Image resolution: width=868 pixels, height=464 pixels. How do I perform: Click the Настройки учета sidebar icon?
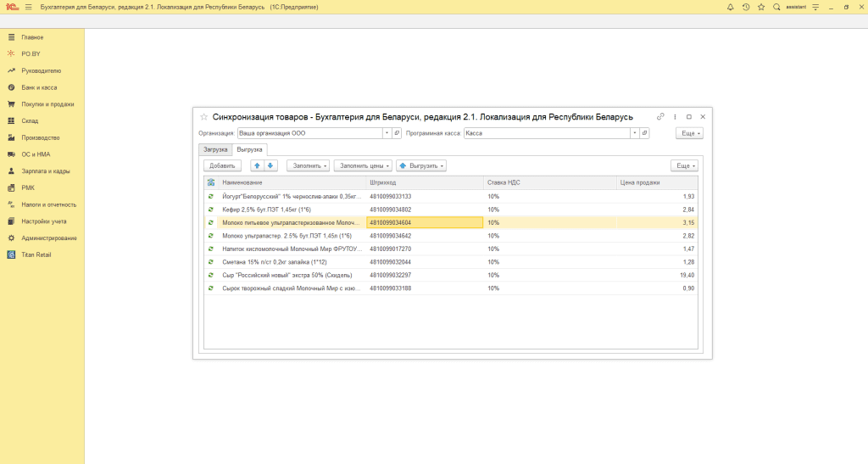click(11, 221)
